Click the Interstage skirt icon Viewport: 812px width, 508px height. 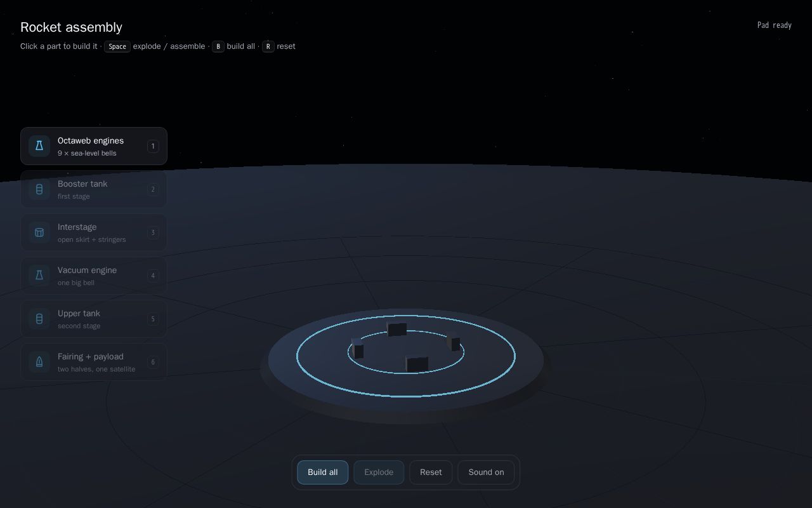click(x=39, y=232)
